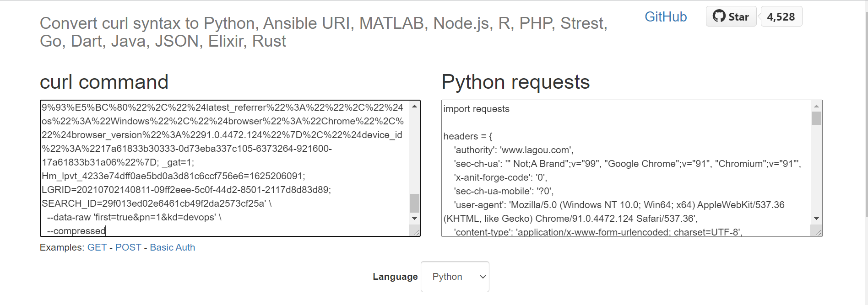Screen dimensions: 868x305
Task: Click the 'content-type' header line
Action: [x=598, y=232]
